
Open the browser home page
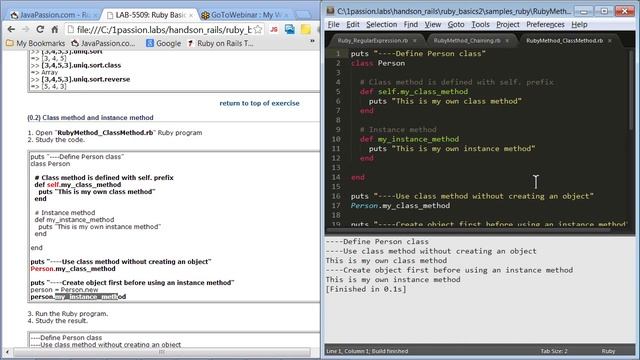(55, 29)
